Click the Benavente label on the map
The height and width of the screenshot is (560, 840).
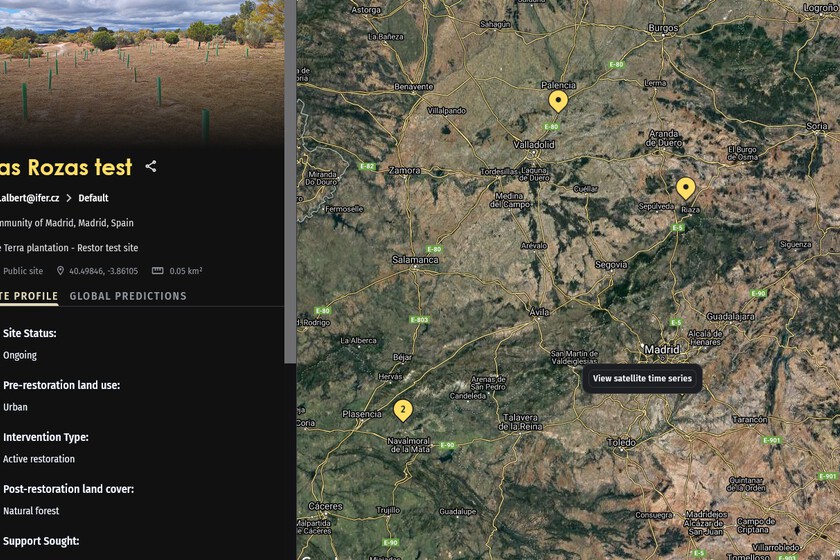coord(414,86)
